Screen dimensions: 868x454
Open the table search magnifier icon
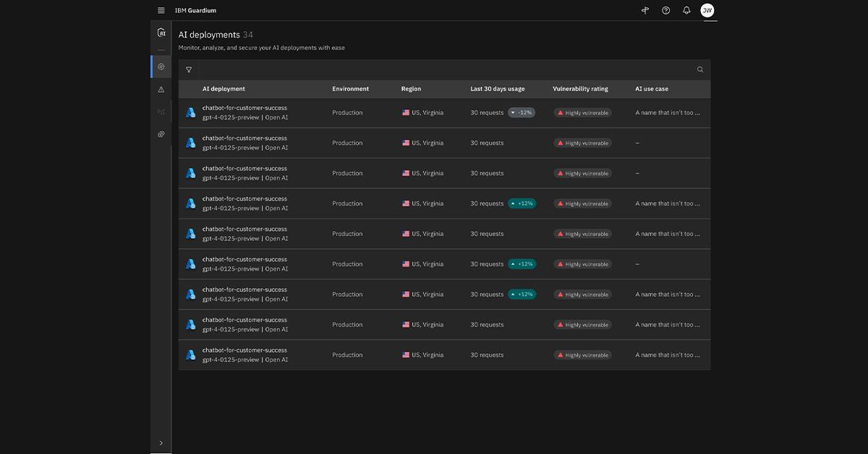tap(700, 70)
